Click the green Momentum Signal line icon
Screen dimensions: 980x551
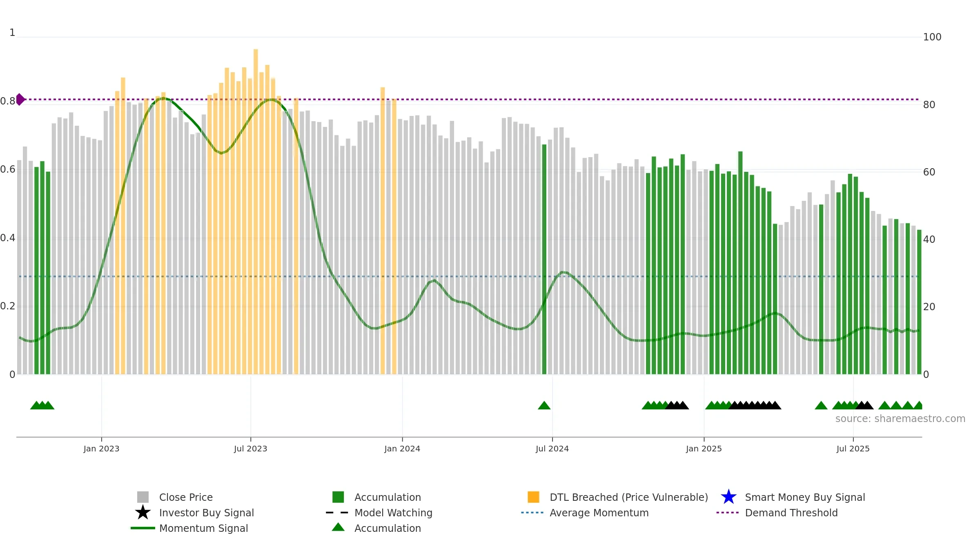pos(143,528)
